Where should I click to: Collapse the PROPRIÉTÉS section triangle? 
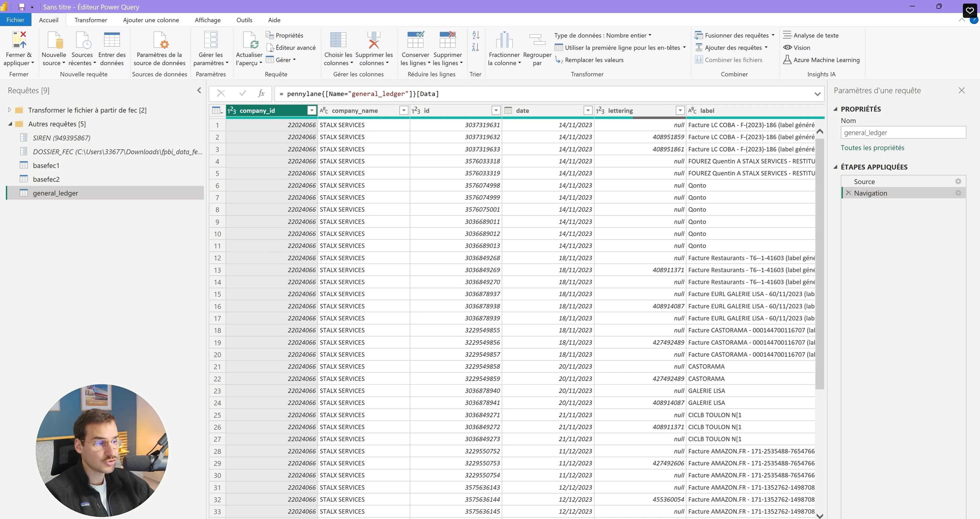pos(835,109)
